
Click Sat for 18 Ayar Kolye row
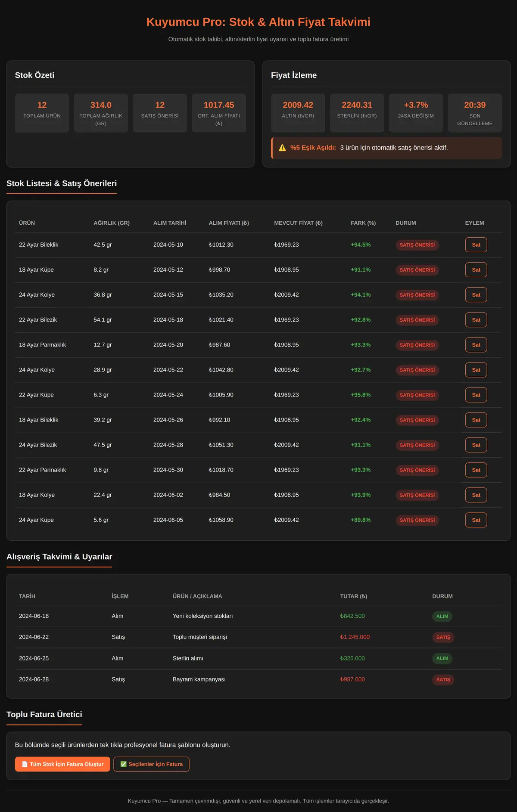[x=476, y=495]
